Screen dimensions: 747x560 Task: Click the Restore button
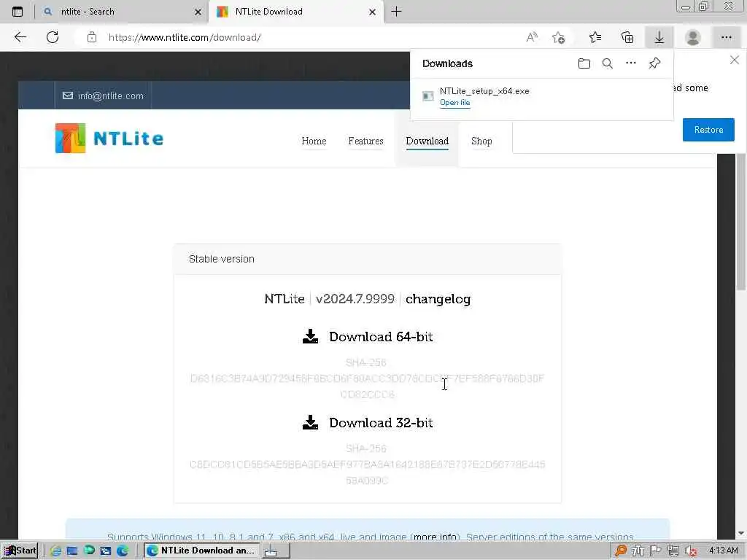[x=708, y=130]
